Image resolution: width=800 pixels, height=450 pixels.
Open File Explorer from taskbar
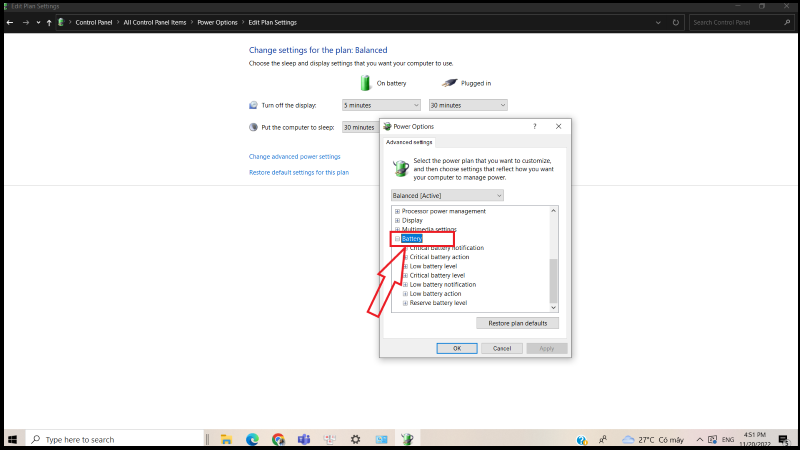[226, 439]
